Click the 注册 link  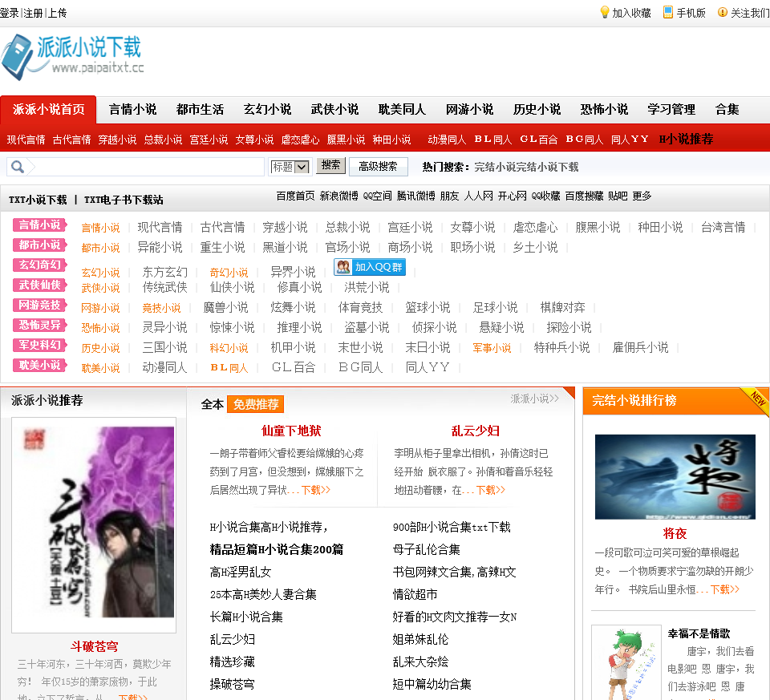click(x=34, y=13)
